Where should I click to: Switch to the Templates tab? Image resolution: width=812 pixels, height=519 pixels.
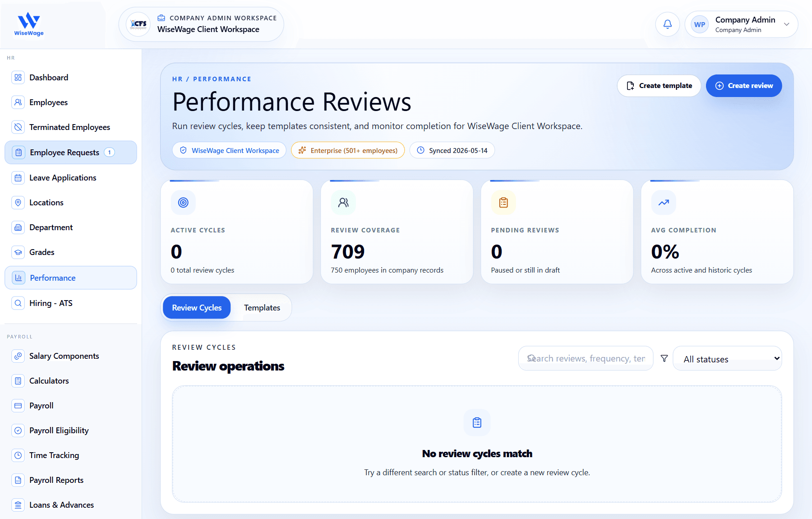pyautogui.click(x=262, y=308)
